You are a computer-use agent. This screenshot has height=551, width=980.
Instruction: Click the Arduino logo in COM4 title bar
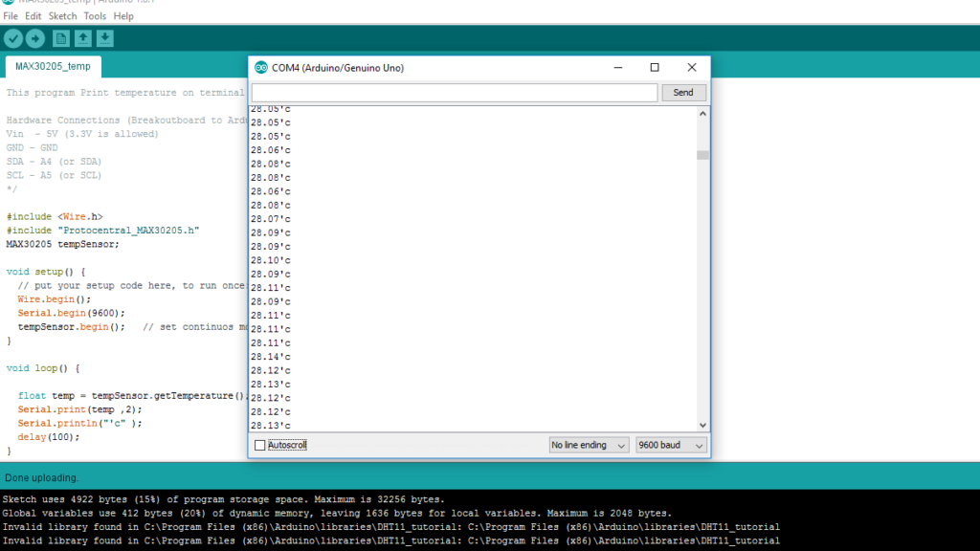tap(261, 68)
